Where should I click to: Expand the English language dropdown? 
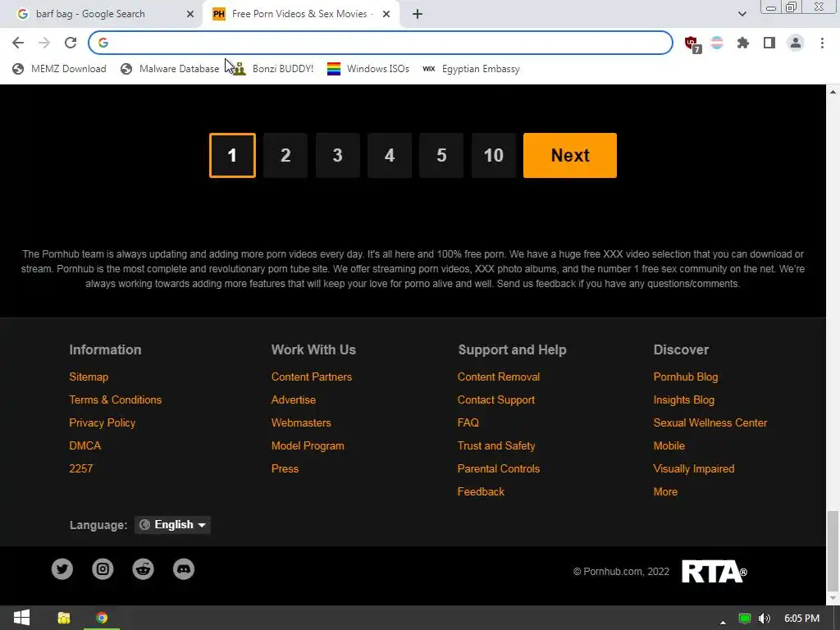172,525
